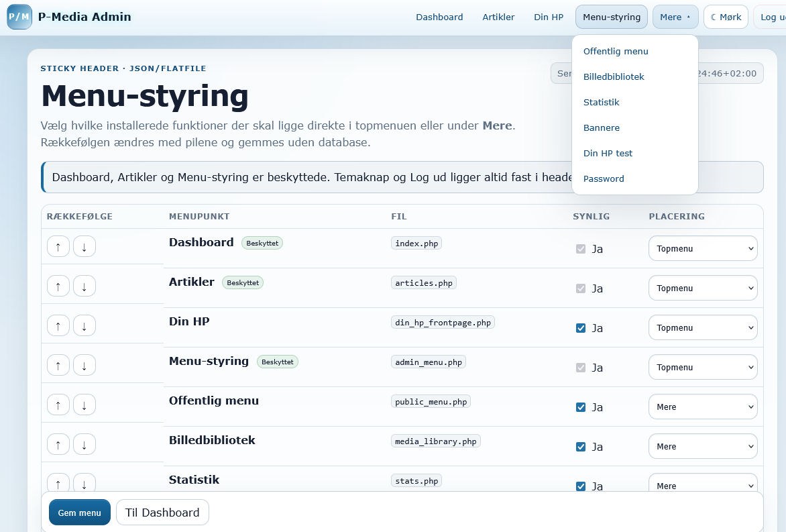786x532 pixels.
Task: Move Artikler row down with arrow
Action: click(85, 286)
